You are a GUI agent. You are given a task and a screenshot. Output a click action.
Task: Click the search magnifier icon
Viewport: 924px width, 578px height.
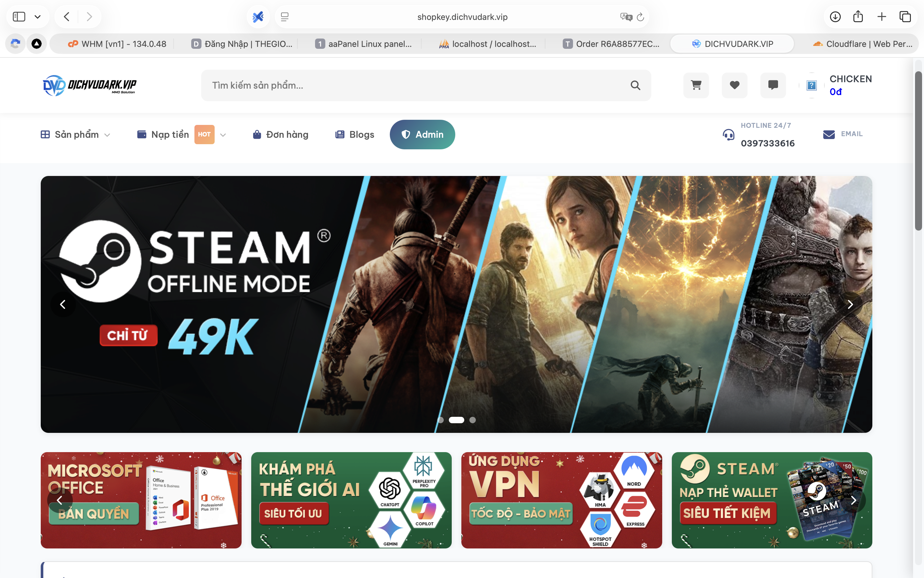(x=635, y=85)
